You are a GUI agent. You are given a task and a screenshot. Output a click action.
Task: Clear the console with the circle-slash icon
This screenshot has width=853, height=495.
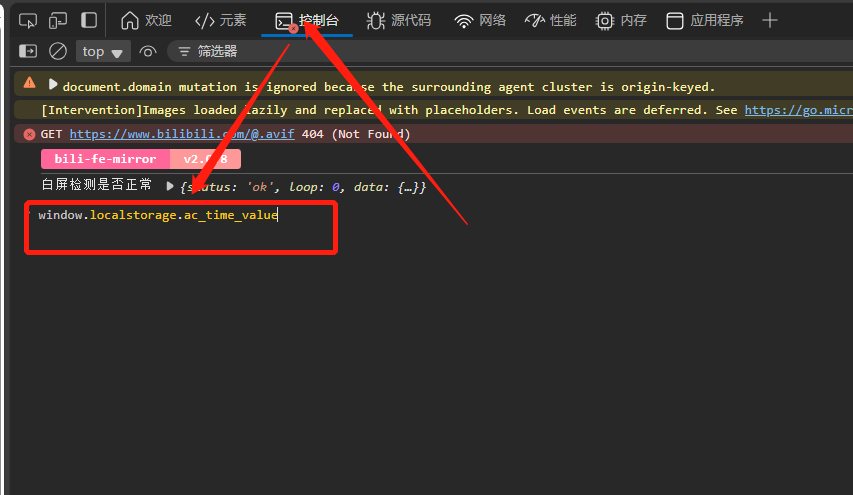pos(58,51)
